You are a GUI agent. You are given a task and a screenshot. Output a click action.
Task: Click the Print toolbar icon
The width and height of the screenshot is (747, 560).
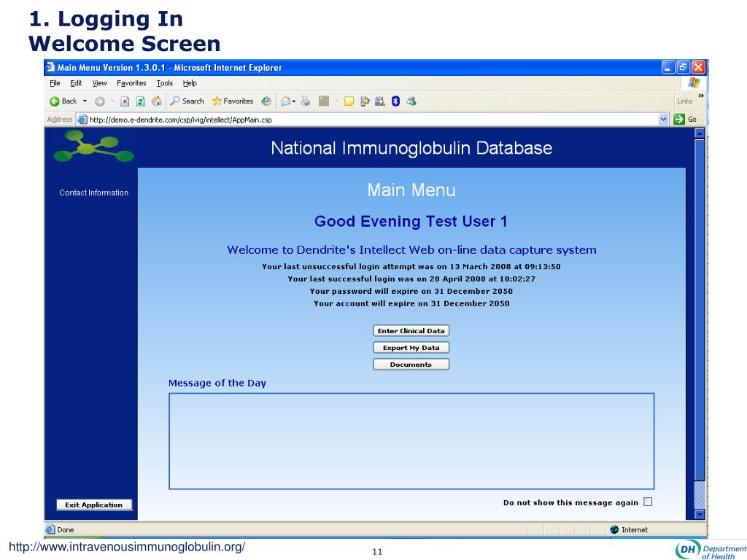tap(306, 101)
